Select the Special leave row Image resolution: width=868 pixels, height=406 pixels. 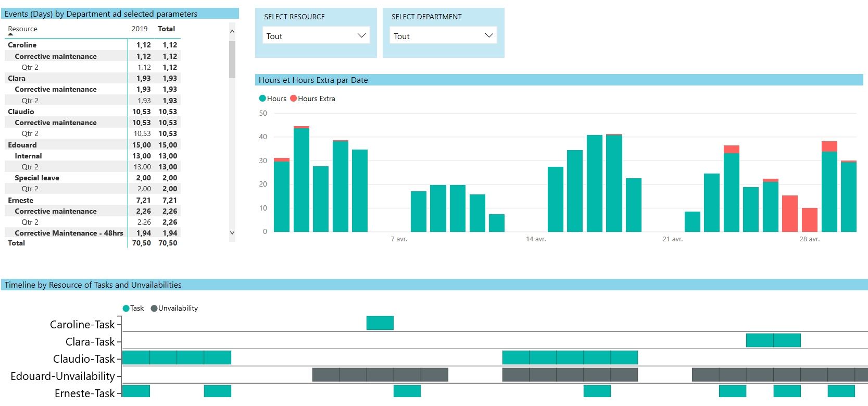pos(37,178)
